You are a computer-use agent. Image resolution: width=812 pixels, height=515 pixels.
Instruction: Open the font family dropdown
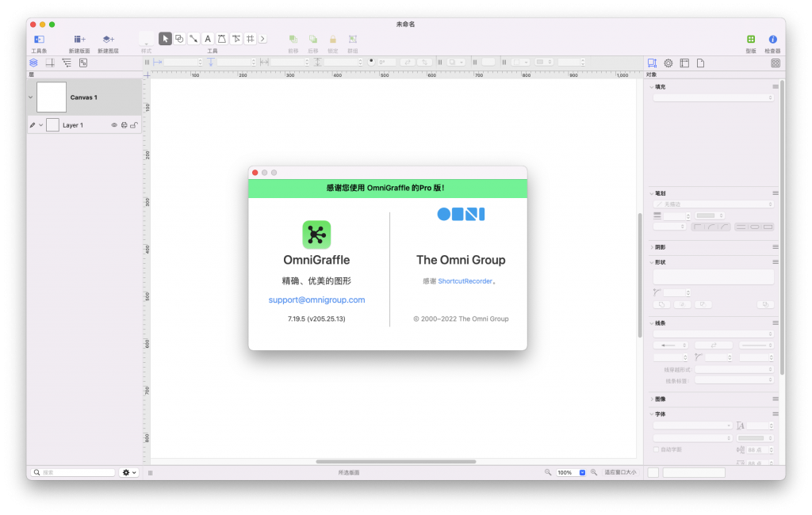click(692, 425)
